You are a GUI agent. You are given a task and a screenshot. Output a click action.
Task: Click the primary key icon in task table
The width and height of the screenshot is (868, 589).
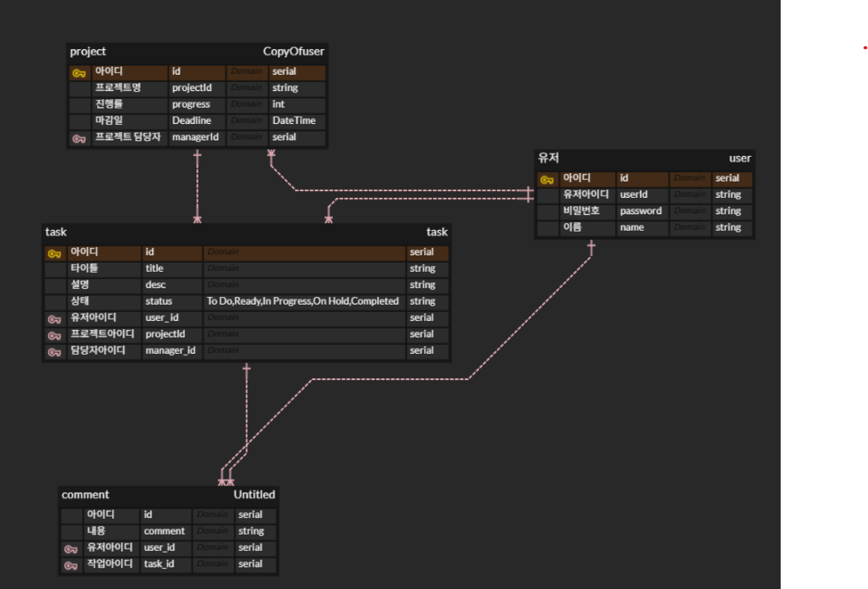(x=54, y=254)
